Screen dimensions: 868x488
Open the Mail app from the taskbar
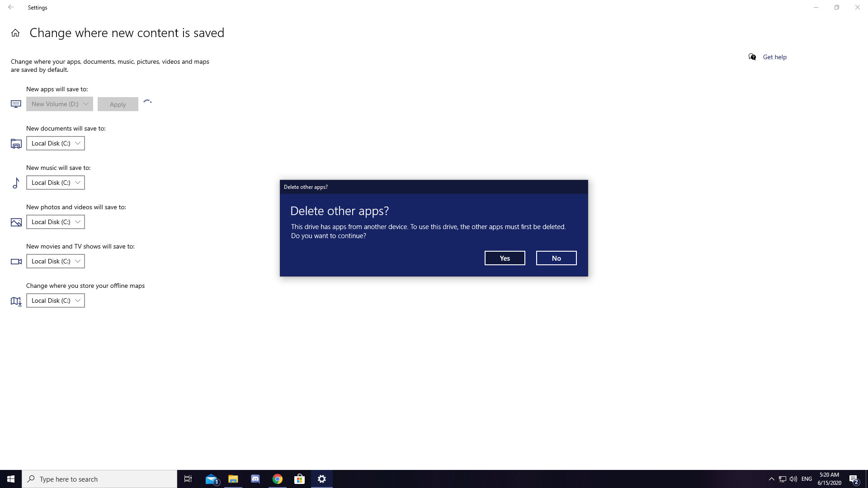point(211,479)
